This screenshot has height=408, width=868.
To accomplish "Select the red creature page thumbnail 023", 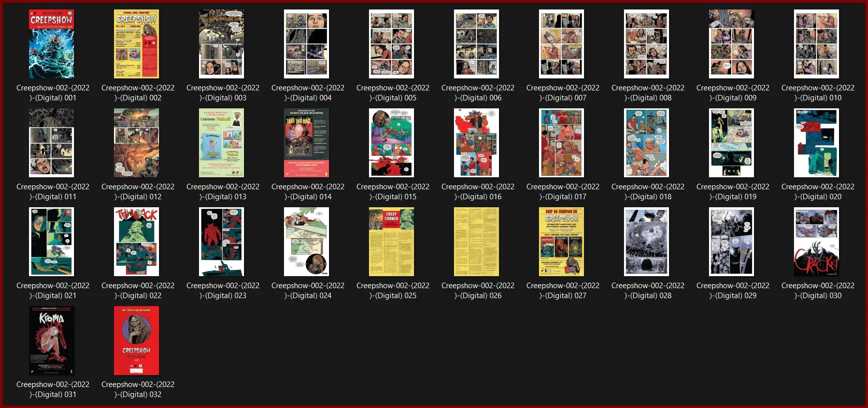I will 221,242.
